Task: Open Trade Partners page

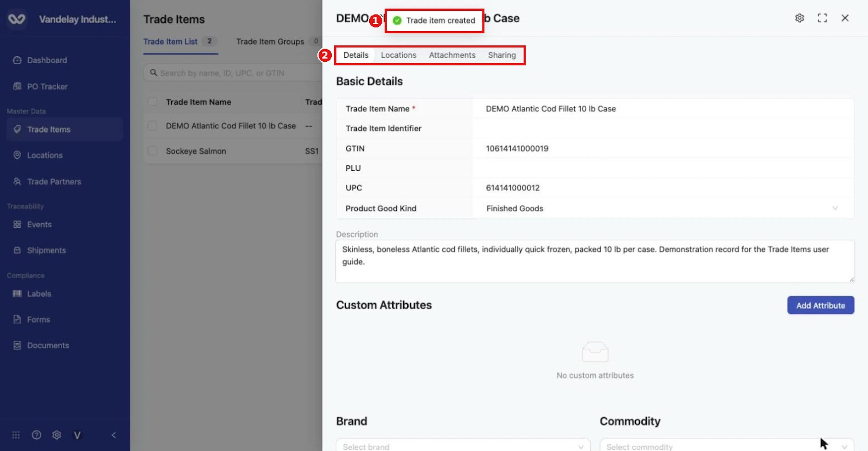Action: click(54, 181)
